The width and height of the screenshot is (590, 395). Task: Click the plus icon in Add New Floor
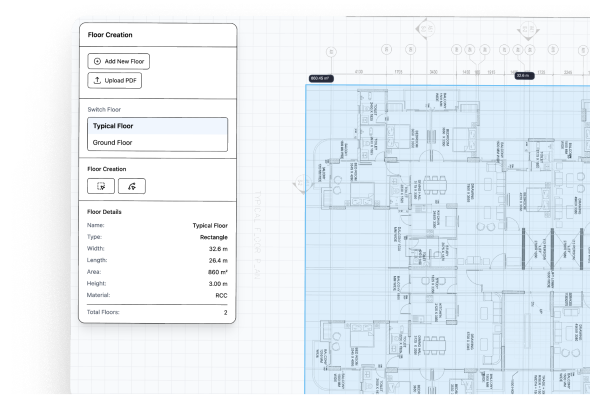[x=97, y=61]
